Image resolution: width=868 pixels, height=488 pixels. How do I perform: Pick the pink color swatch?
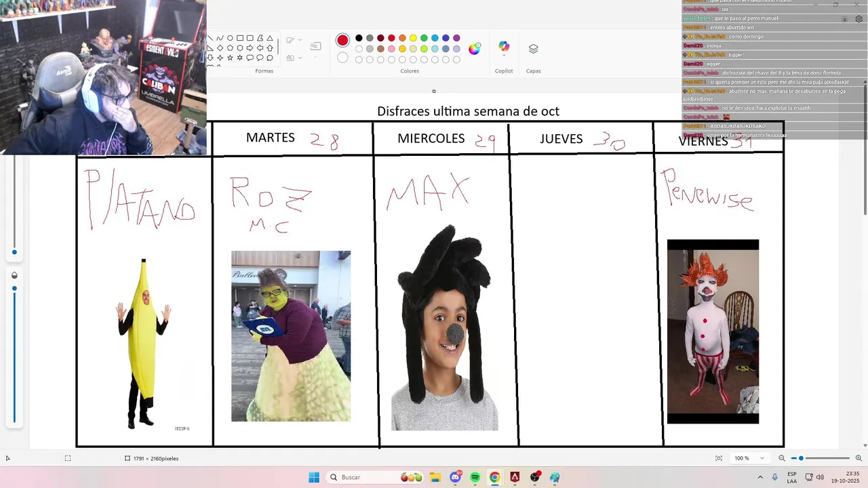[391, 49]
